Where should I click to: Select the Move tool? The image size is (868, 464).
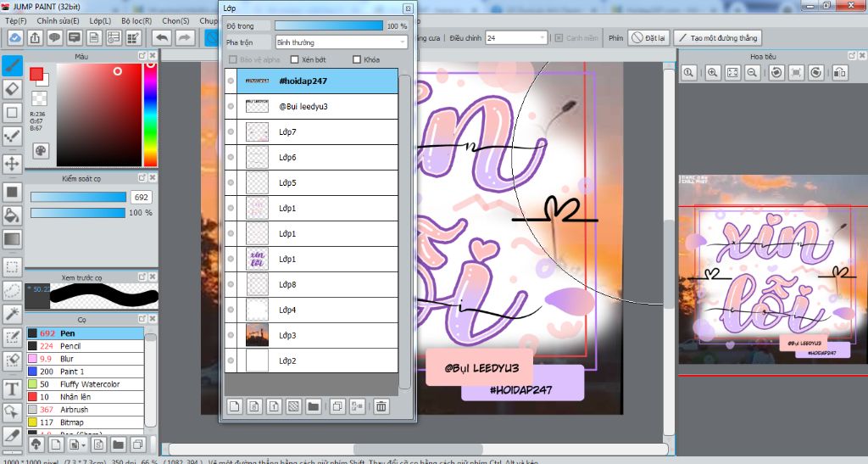[12, 164]
